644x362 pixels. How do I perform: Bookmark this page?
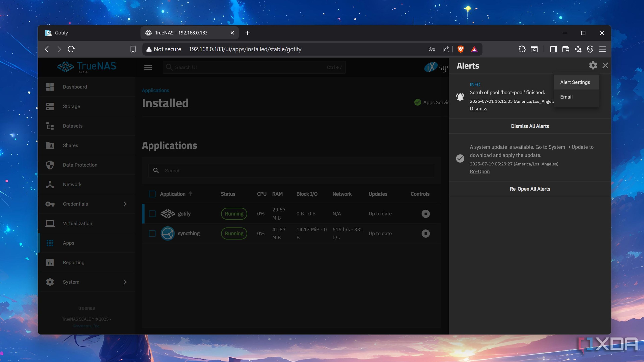tap(133, 49)
